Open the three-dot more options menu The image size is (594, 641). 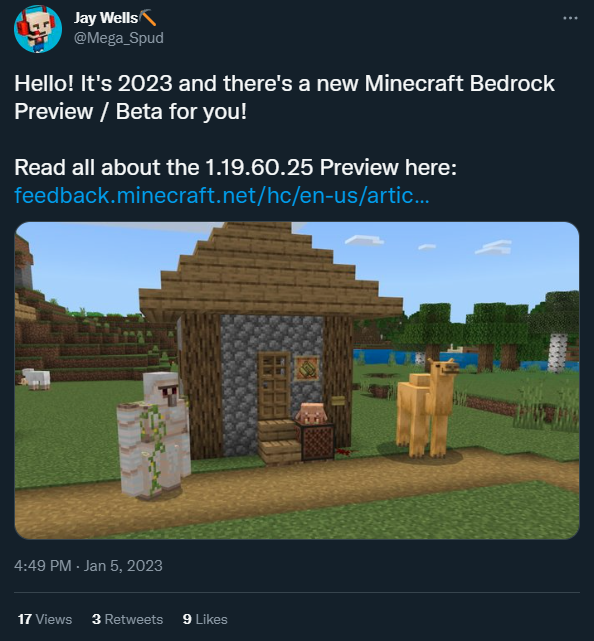(x=570, y=18)
